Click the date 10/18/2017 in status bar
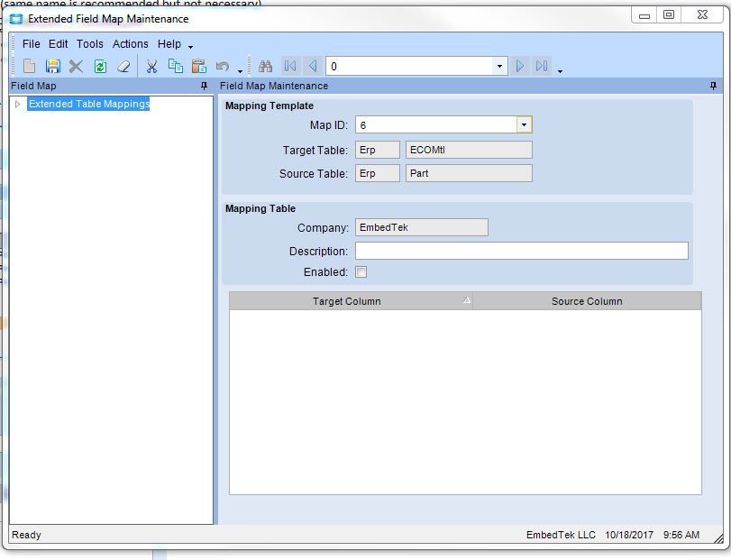Image resolution: width=731 pixels, height=560 pixels. [x=629, y=535]
